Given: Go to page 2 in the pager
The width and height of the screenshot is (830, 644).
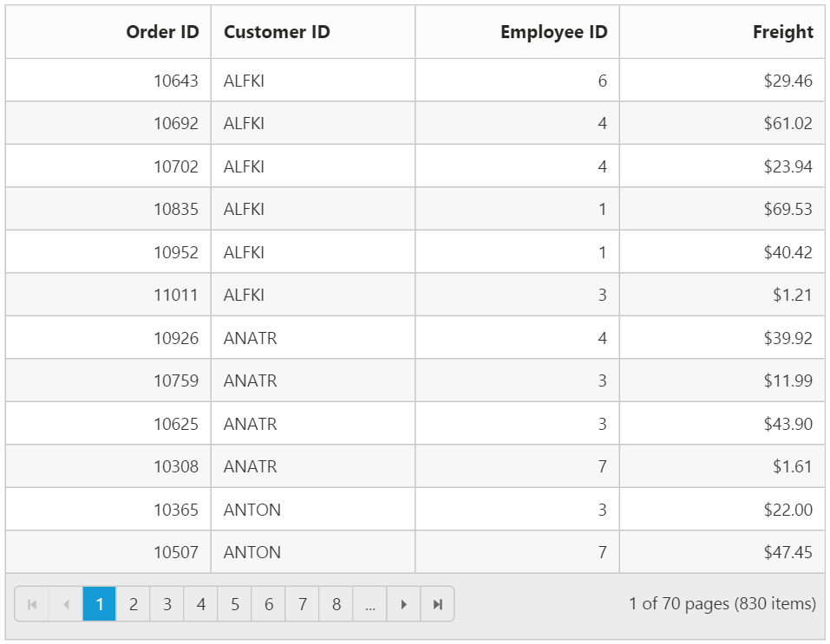Looking at the screenshot, I should pyautogui.click(x=134, y=604).
